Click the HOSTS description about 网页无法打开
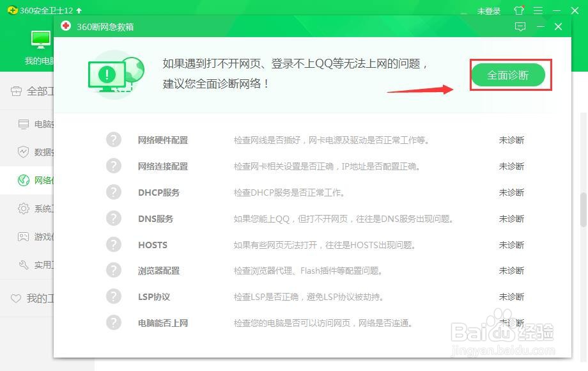588x371 pixels. (324, 246)
